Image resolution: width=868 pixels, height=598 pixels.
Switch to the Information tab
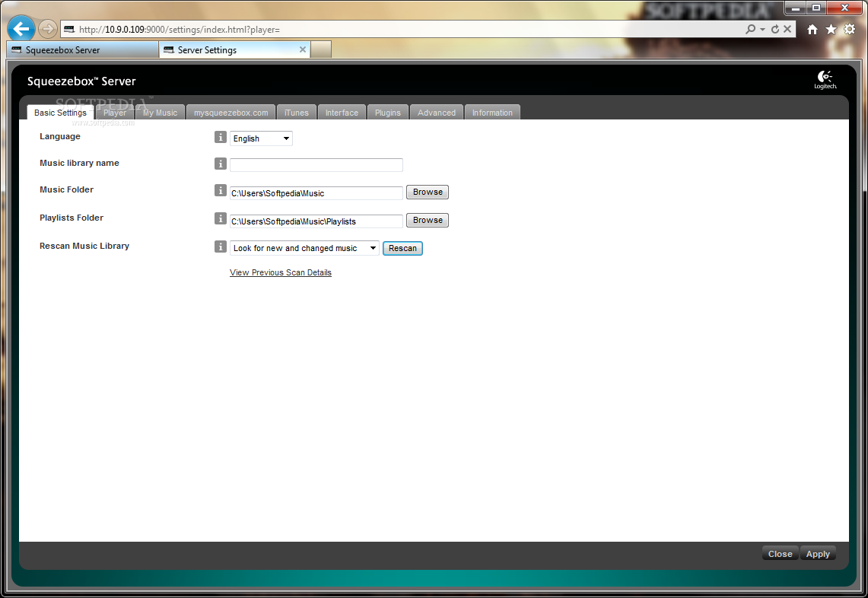[492, 113]
